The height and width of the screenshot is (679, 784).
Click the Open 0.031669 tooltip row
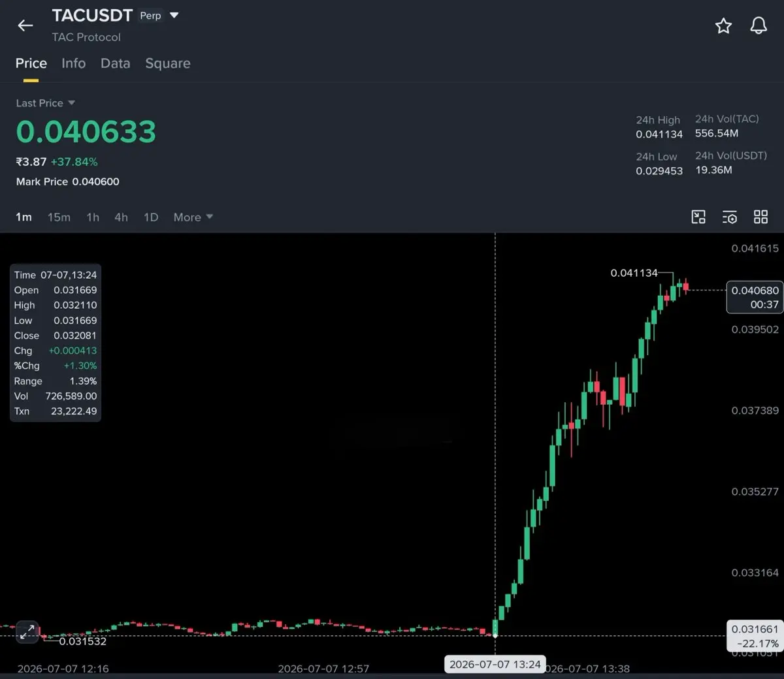coord(56,290)
